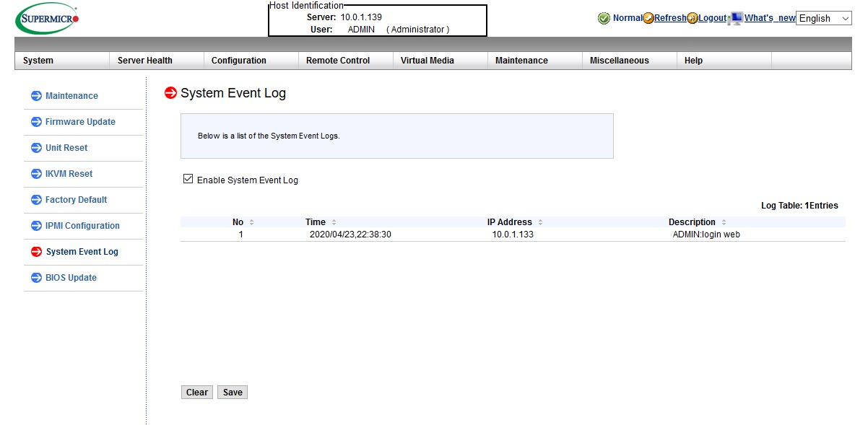Screen dimensions: 868x425
Task: Click the arrow icon beside IPMI Configuration
Action: (x=36, y=226)
